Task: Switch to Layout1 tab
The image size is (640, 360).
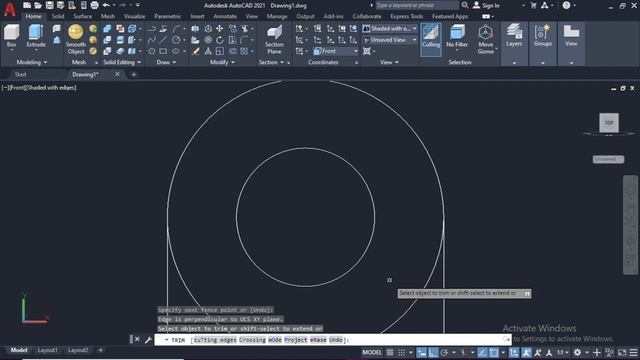Action: [x=47, y=350]
